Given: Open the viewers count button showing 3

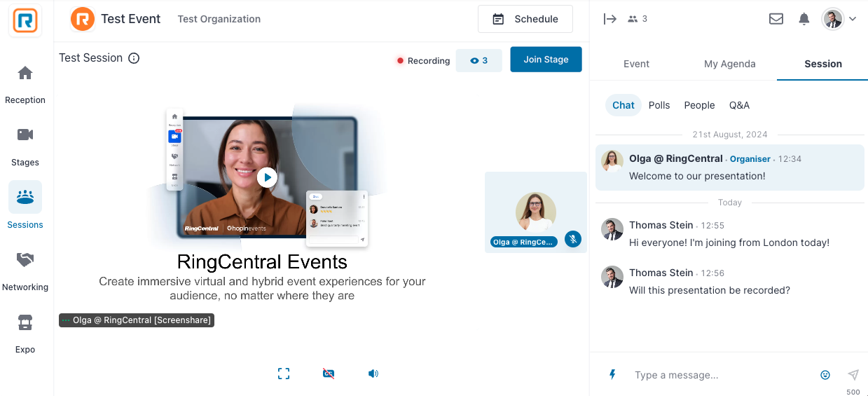Looking at the screenshot, I should (x=479, y=61).
